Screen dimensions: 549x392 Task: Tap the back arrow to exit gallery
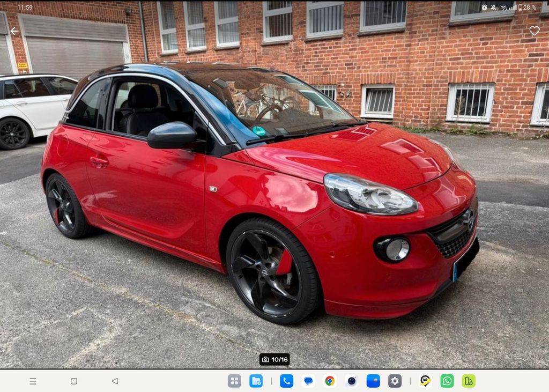(x=14, y=31)
